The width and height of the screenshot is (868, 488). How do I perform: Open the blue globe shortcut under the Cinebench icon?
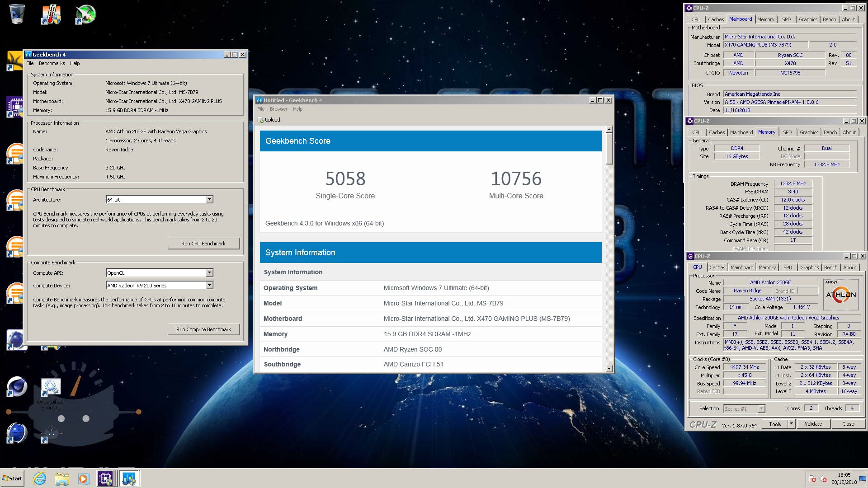coord(17,432)
